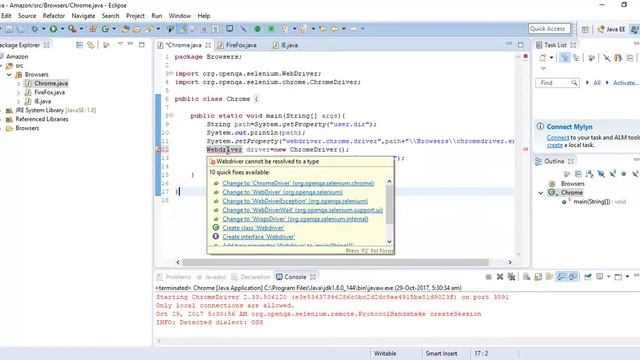This screenshot has width=640, height=360.
Task: Click Open Perspective icon beside Quick Access
Action: (585, 29)
